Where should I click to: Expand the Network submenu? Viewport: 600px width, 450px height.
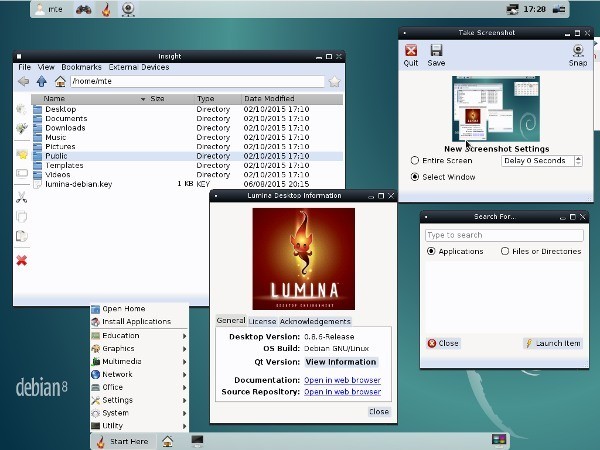[x=139, y=375]
